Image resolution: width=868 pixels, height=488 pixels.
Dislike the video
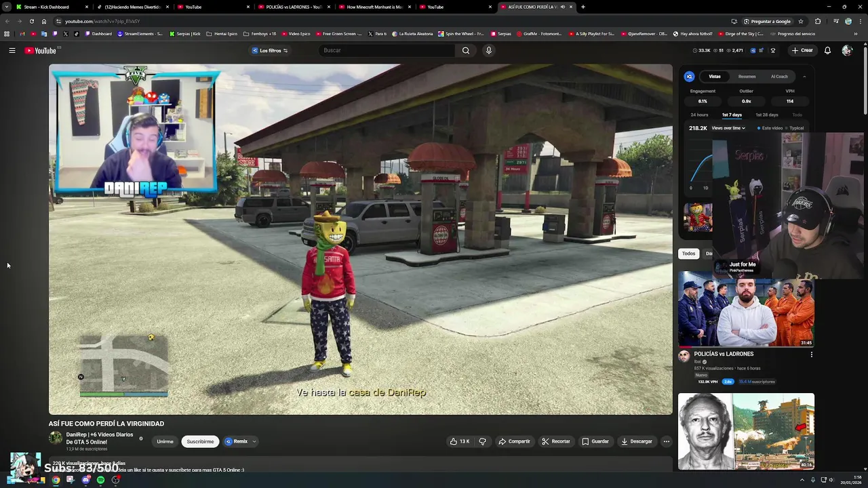483,441
